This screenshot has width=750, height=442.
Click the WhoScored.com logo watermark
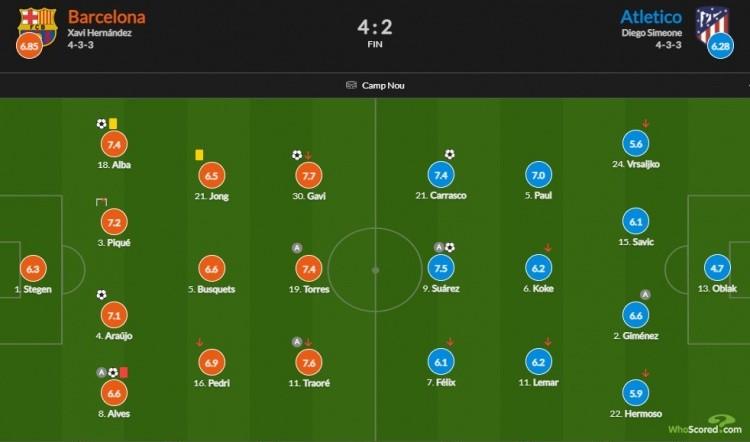(x=705, y=425)
